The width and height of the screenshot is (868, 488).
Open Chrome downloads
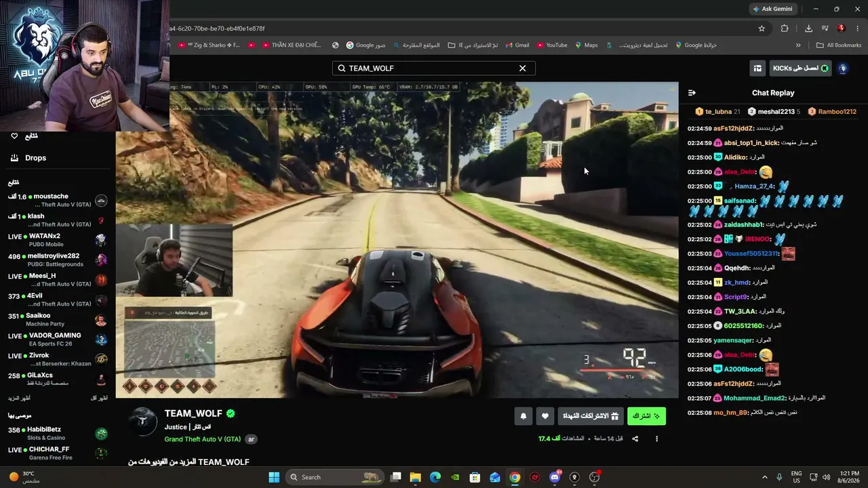click(x=808, y=28)
